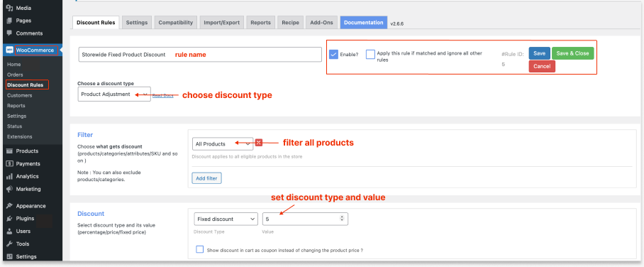Click the v2.6.6 version text
Image resolution: width=644 pixels, height=267 pixels.
[x=396, y=23]
